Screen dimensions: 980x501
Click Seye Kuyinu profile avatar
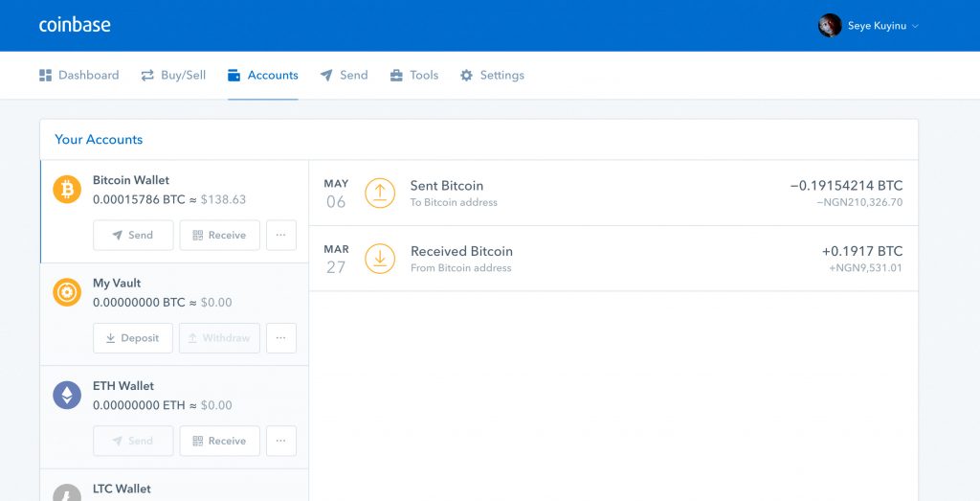tap(830, 26)
